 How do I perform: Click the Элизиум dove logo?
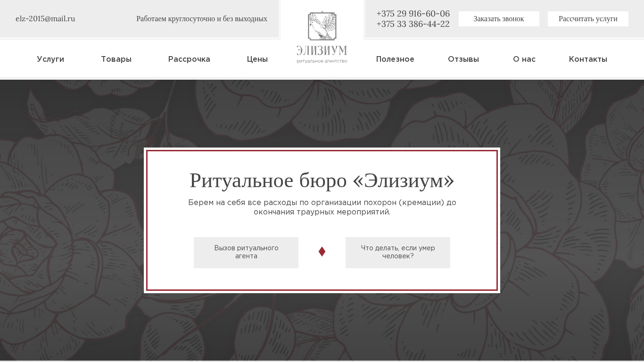(322, 37)
